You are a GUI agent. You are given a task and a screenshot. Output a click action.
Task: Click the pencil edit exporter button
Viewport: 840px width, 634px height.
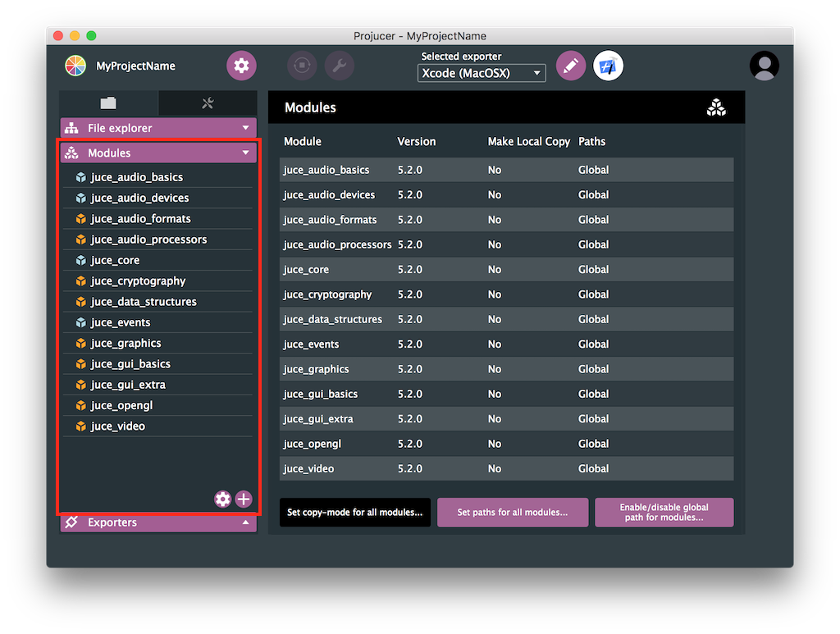coord(571,66)
